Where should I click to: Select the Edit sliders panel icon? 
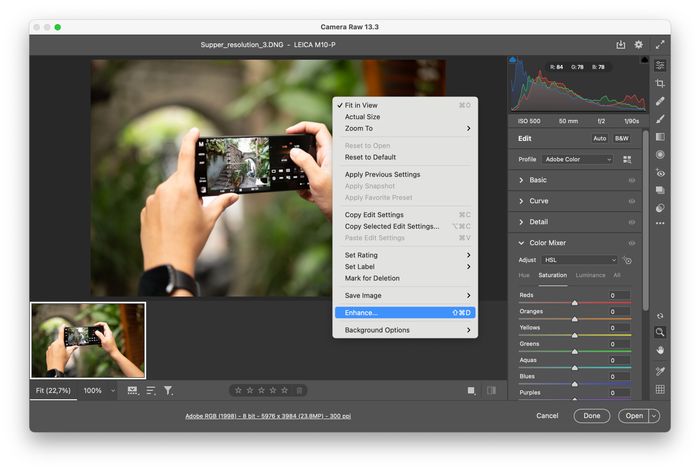point(660,66)
